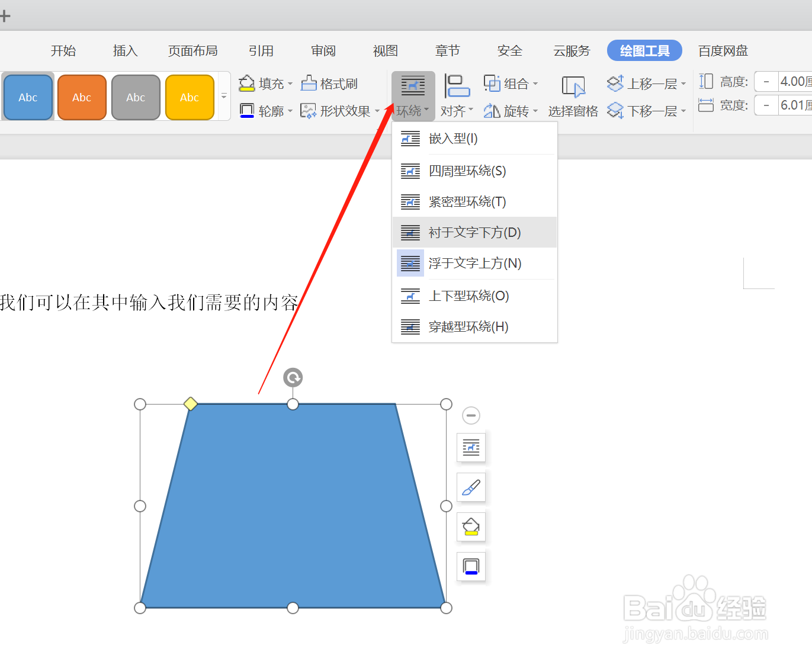Open the 形状效果 shape effects dropdown

[341, 110]
